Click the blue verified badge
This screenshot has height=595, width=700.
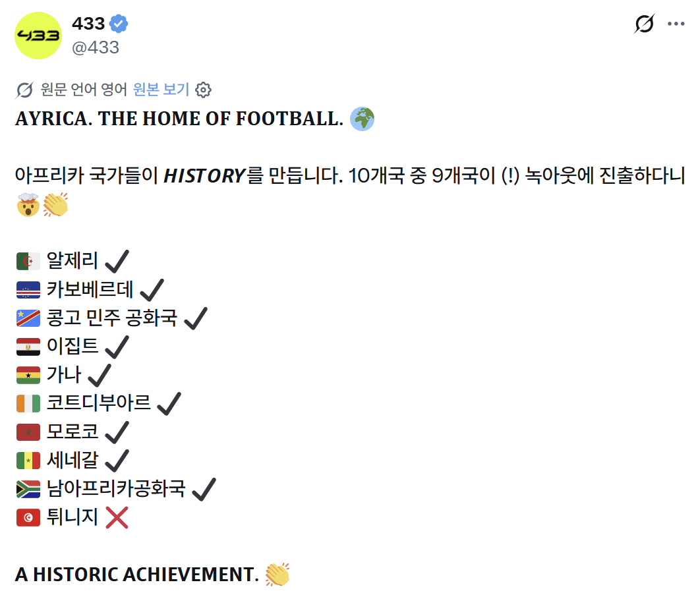[x=118, y=24]
